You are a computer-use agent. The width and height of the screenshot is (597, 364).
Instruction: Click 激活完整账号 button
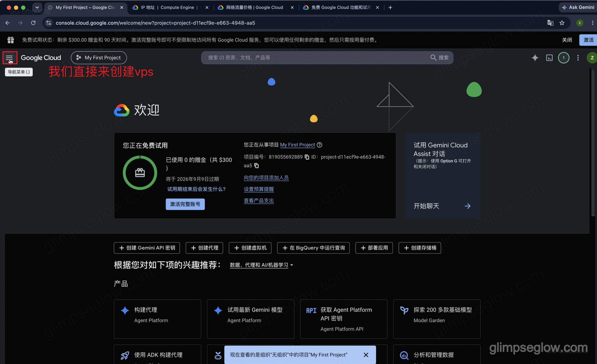click(x=185, y=204)
